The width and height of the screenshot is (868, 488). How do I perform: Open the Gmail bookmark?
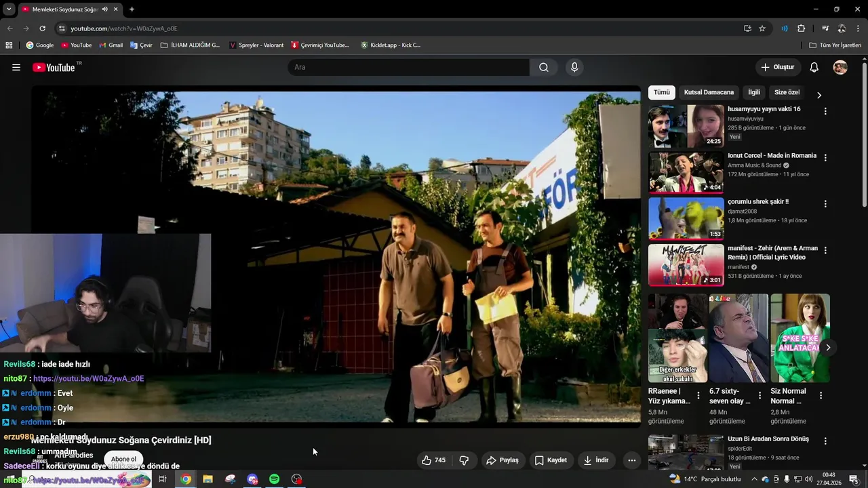coord(111,45)
